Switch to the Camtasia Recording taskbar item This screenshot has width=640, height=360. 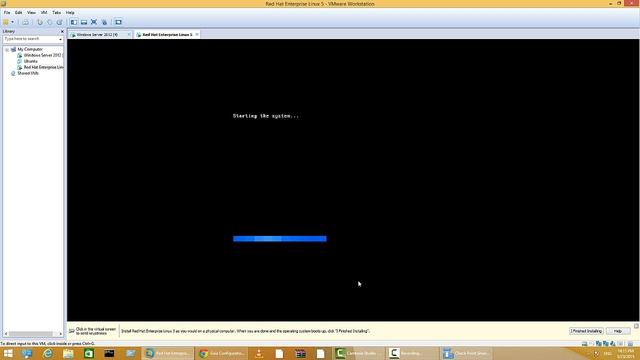tap(412, 353)
